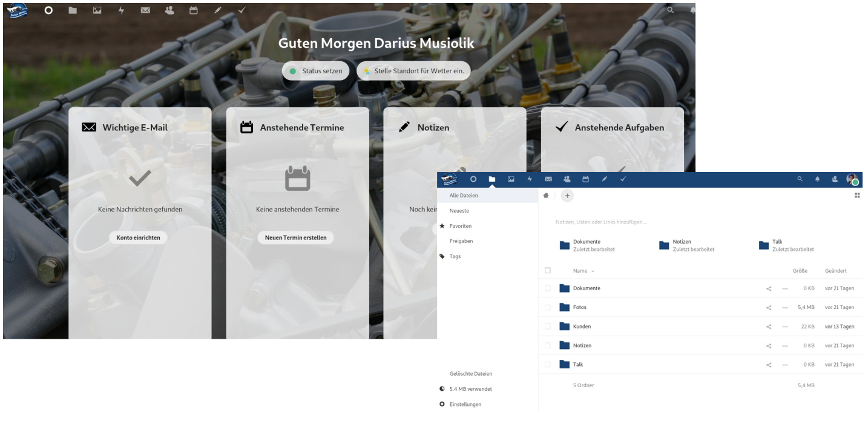This screenshot has height=429, width=868.
Task: Open the Photos app icon in the dashboard top bar
Action: tap(97, 10)
